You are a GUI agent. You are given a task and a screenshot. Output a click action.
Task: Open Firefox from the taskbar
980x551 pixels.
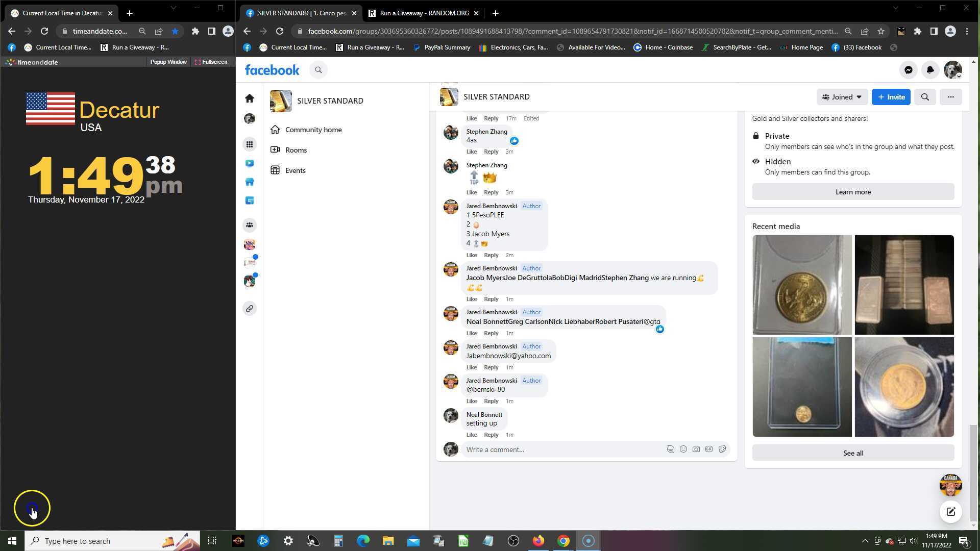[538, 541]
